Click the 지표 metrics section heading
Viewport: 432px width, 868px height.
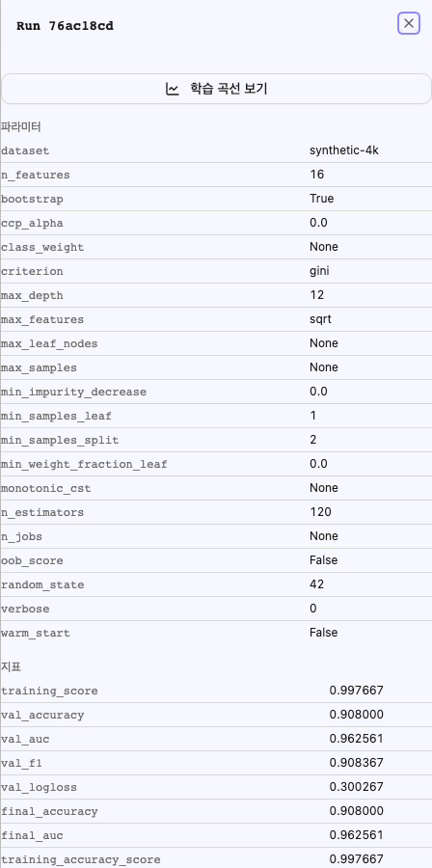[x=11, y=667]
